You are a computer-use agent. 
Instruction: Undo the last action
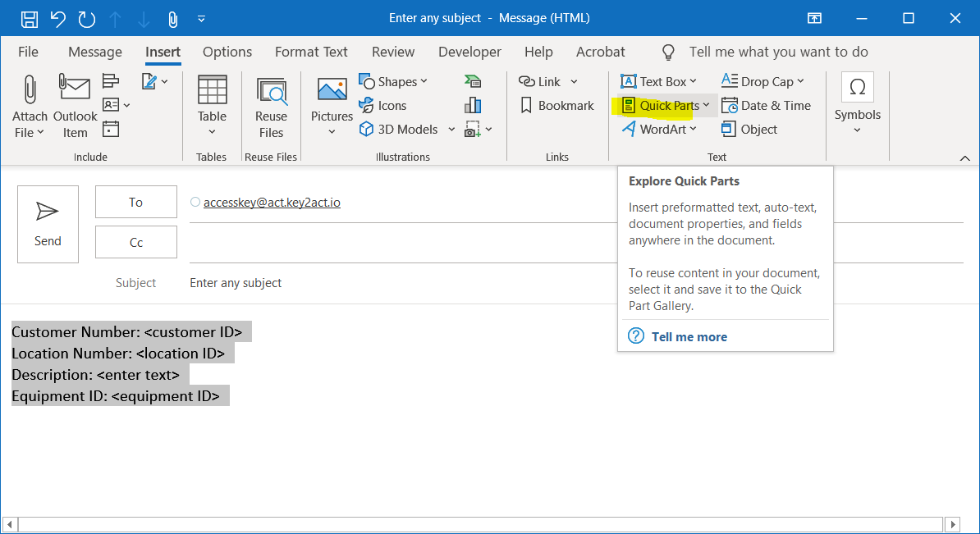coord(57,18)
